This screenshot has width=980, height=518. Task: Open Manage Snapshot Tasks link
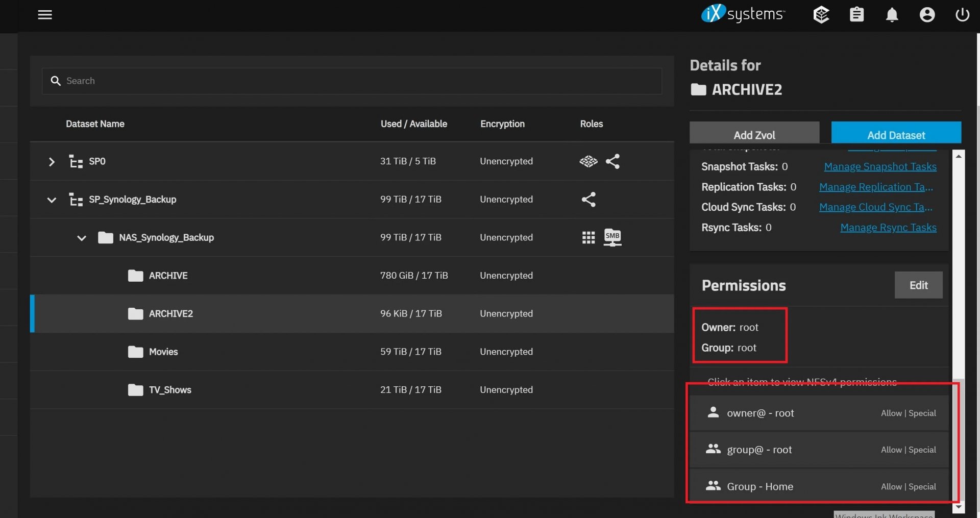coord(880,166)
